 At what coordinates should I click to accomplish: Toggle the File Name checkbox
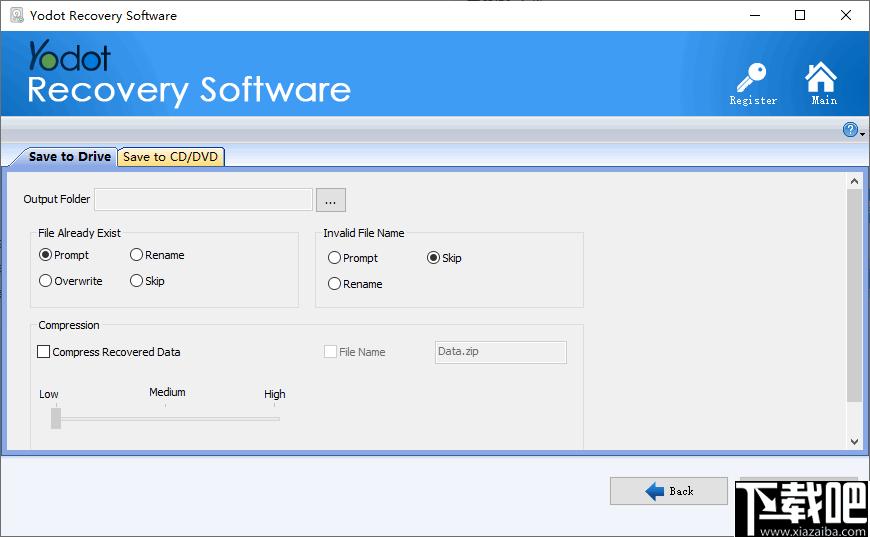pyautogui.click(x=330, y=352)
